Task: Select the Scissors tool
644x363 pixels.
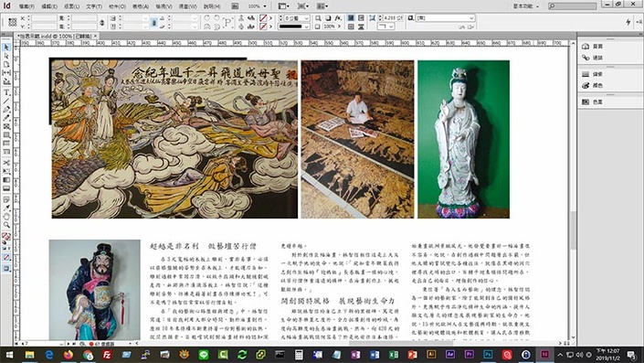Action: (6, 163)
